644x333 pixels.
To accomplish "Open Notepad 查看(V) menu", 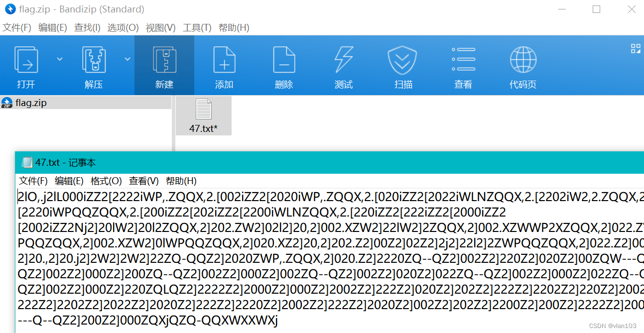I will point(144,181).
